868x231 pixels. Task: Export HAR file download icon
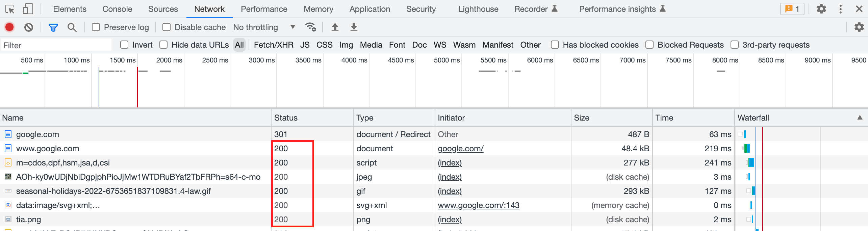[x=354, y=27]
